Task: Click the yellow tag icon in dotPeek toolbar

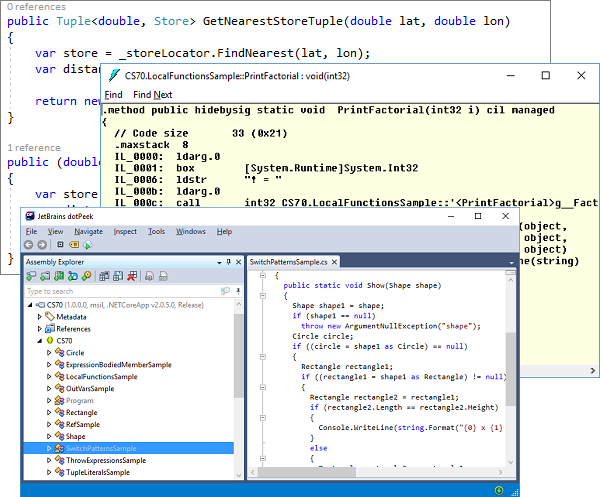Action: [x=74, y=244]
